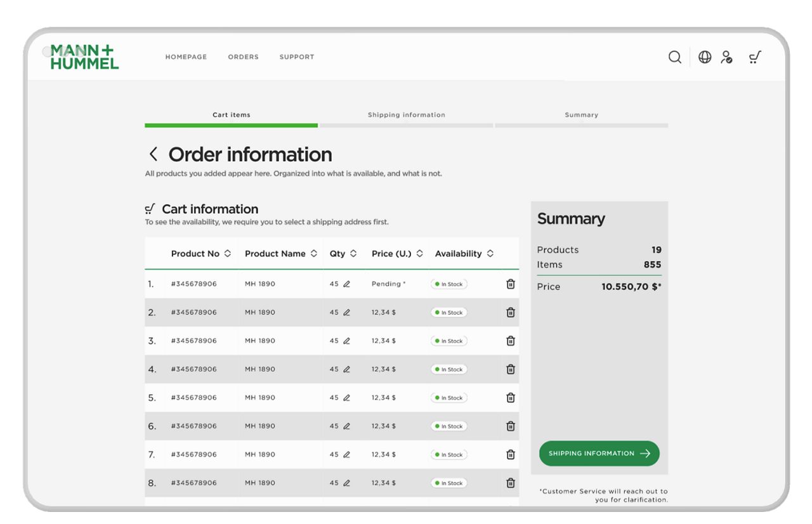
Task: Click the green SHIPPING INFORMATION button
Action: [599, 454]
